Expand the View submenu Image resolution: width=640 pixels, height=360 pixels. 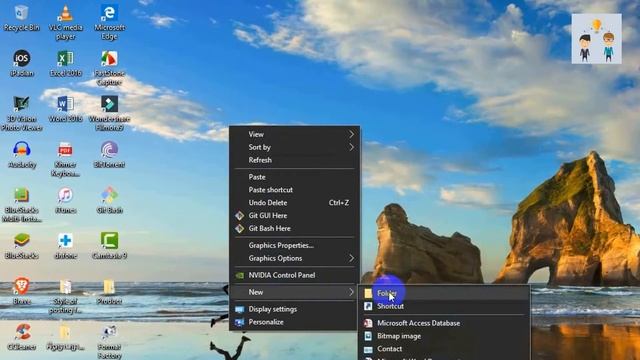(294, 134)
